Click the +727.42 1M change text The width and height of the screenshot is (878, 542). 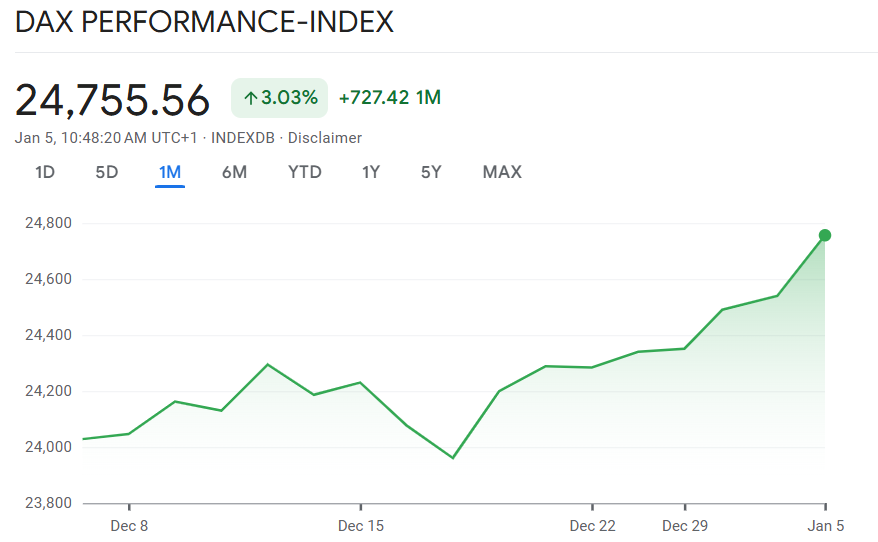(390, 98)
